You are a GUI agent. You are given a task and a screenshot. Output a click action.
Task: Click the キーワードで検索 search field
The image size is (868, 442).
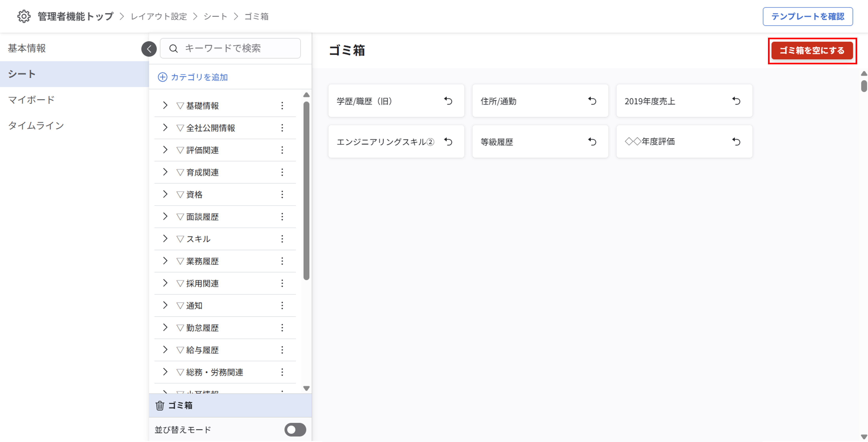coord(230,49)
